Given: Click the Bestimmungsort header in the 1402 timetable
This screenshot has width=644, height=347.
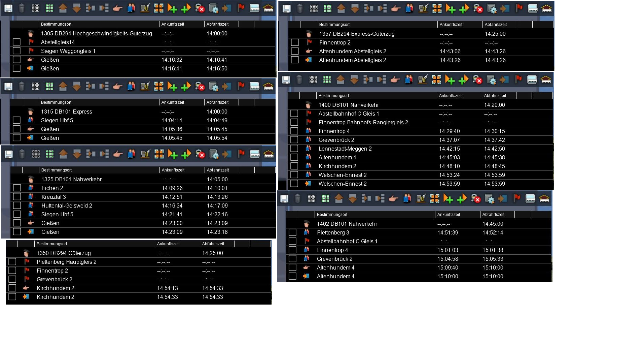Looking at the screenshot, I should (x=332, y=215).
